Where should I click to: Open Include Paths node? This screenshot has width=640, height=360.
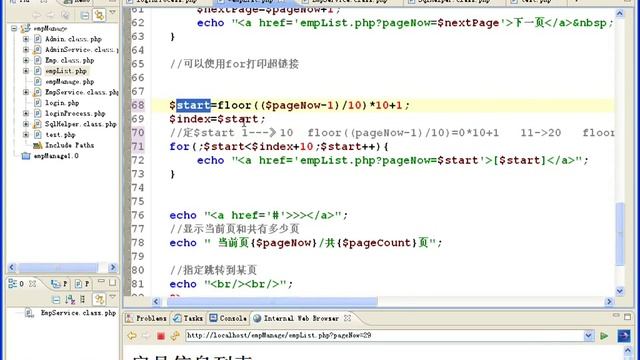(69, 145)
